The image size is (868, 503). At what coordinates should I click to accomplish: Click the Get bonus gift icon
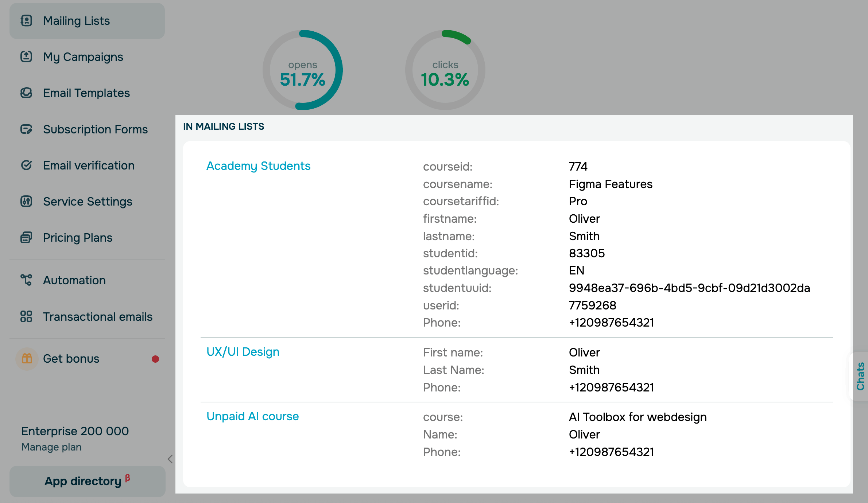27,359
